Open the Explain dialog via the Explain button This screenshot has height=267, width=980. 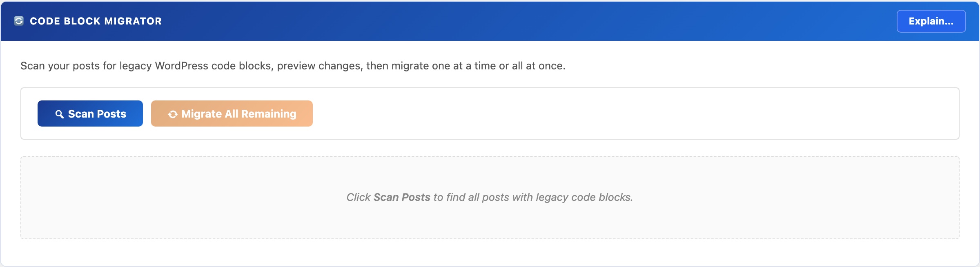click(x=931, y=21)
